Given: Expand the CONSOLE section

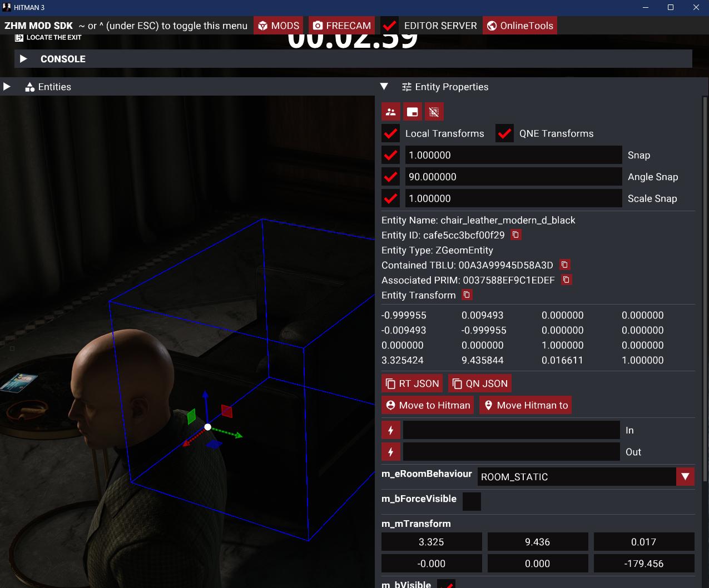Looking at the screenshot, I should coord(23,59).
